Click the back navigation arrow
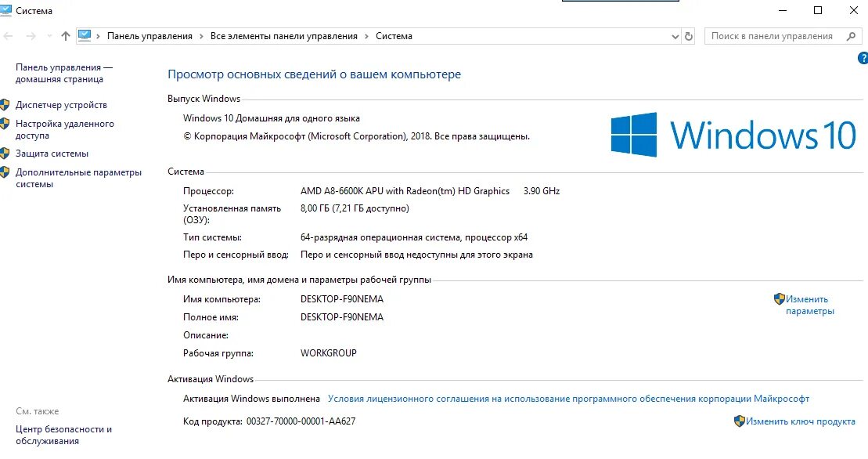This screenshot has width=868, height=459. pyautogui.click(x=9, y=36)
